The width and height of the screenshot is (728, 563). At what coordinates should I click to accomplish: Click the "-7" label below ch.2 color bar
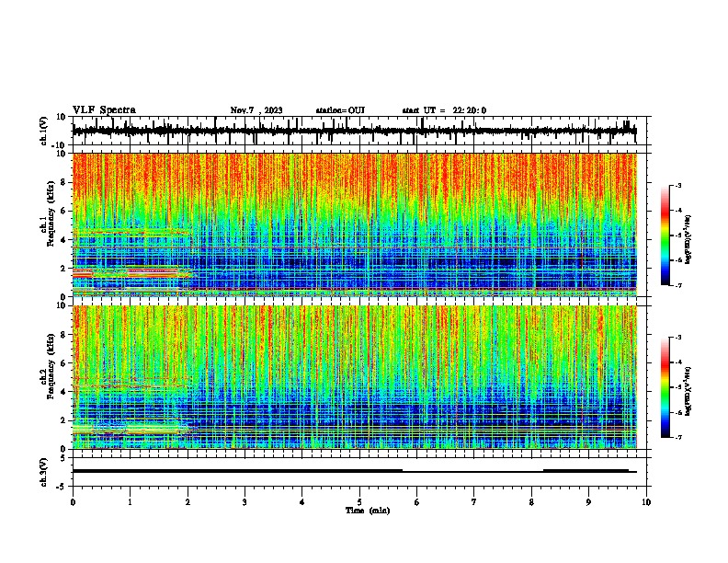click(677, 437)
